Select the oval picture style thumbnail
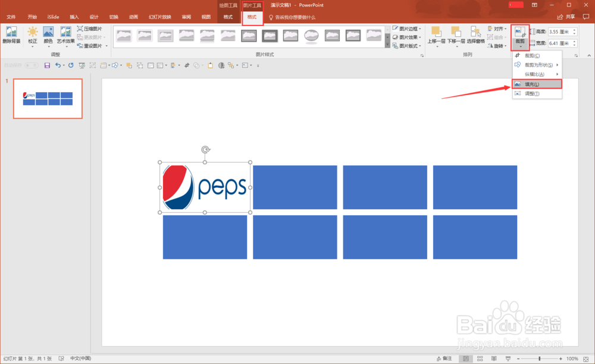The height and width of the screenshot is (364, 595). click(x=311, y=36)
